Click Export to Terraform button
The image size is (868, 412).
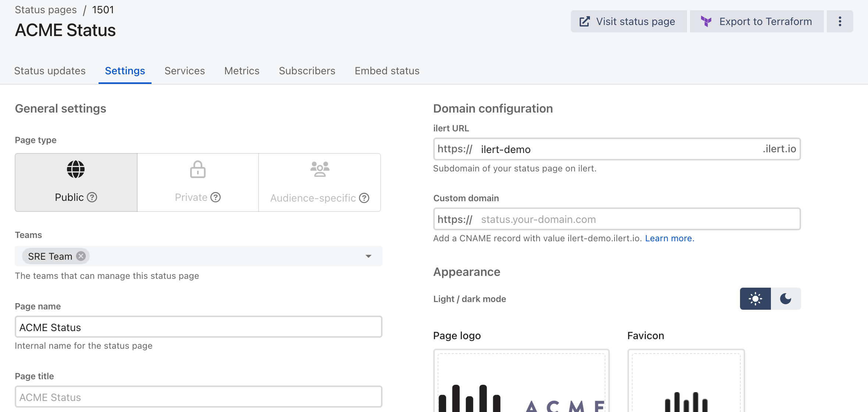[x=757, y=21]
